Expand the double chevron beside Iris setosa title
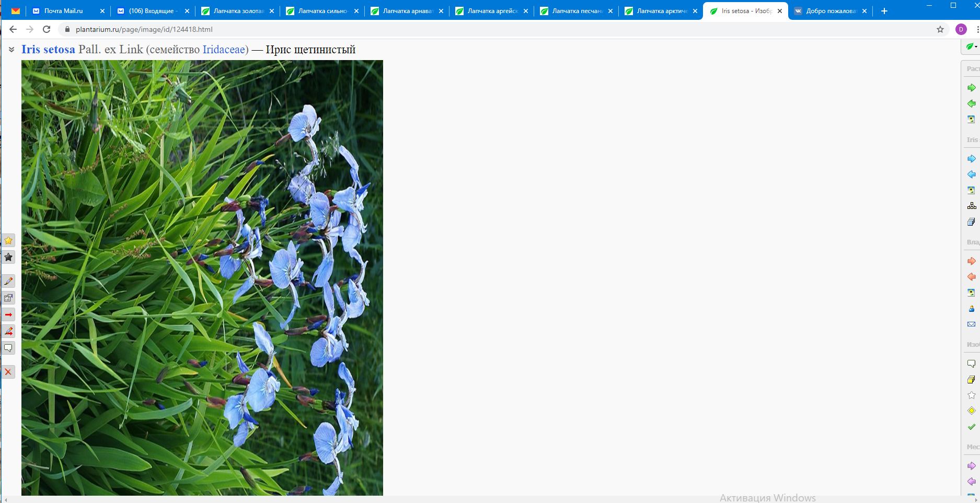The height and width of the screenshot is (503, 980). coord(11,50)
